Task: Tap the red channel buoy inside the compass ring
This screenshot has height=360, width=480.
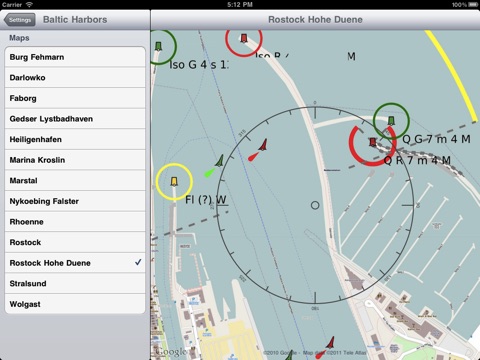Action: (258, 151)
